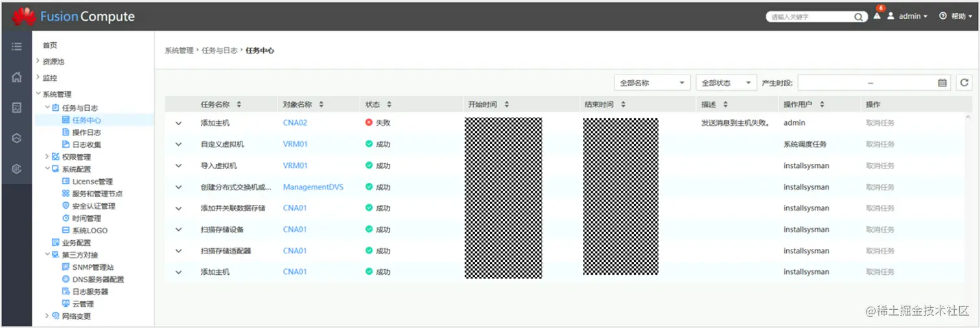Sort by 状态 column arrows
Image resolution: width=980 pixels, height=328 pixels.
[x=389, y=104]
